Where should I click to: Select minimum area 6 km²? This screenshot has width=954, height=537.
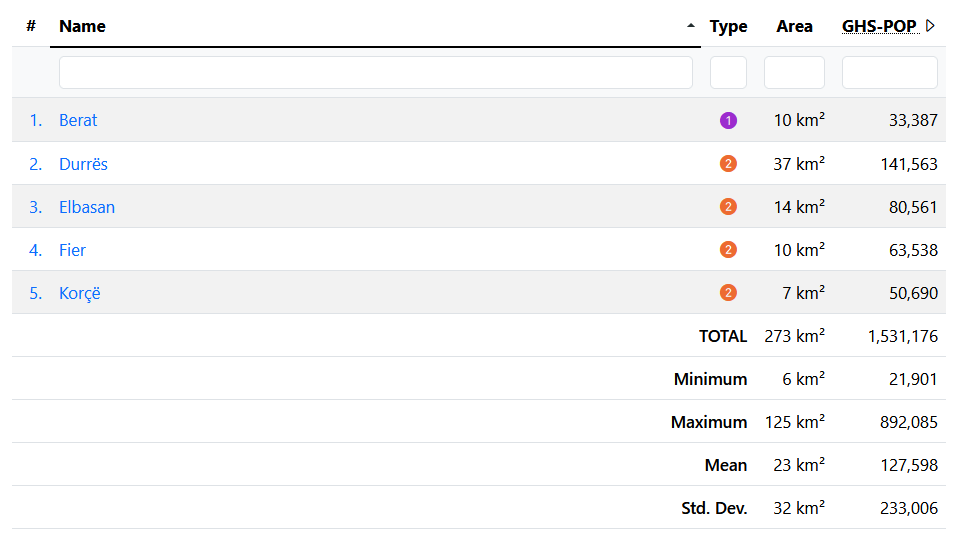tap(803, 379)
